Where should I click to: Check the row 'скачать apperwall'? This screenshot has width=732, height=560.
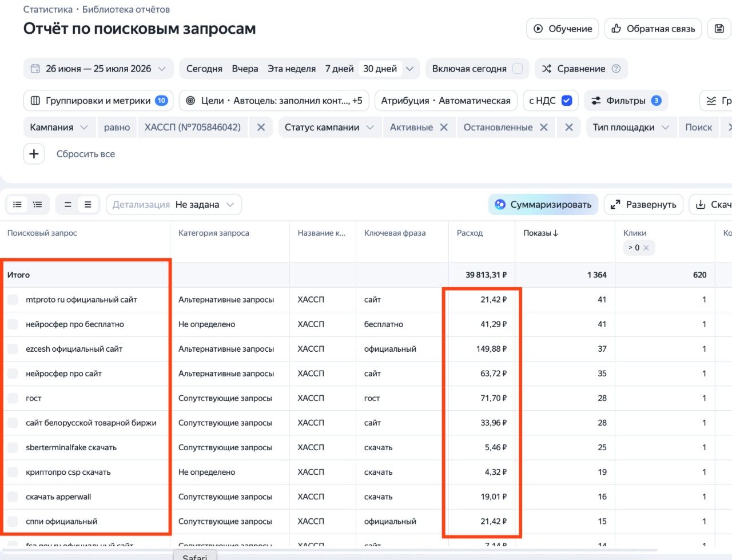13,497
